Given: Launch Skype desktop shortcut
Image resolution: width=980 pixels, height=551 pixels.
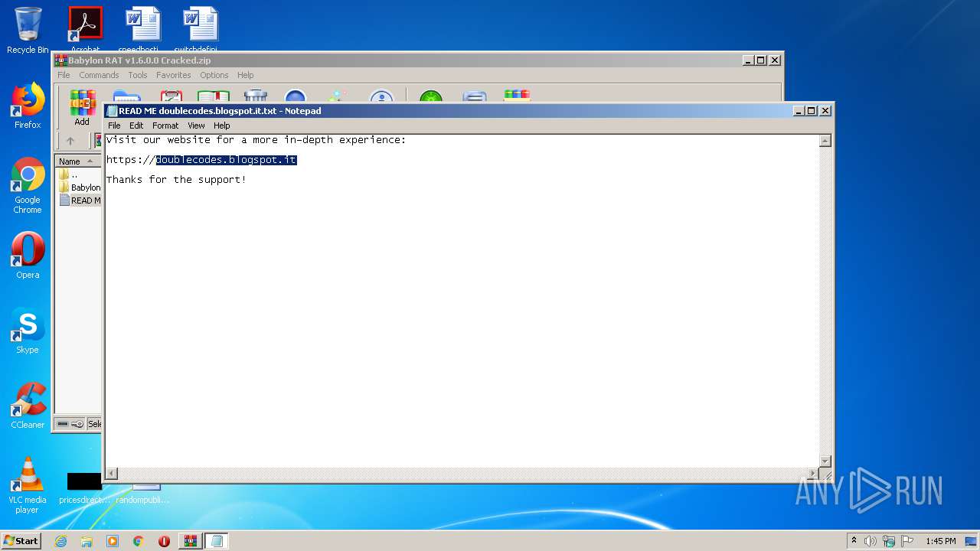Looking at the screenshot, I should pyautogui.click(x=28, y=331).
